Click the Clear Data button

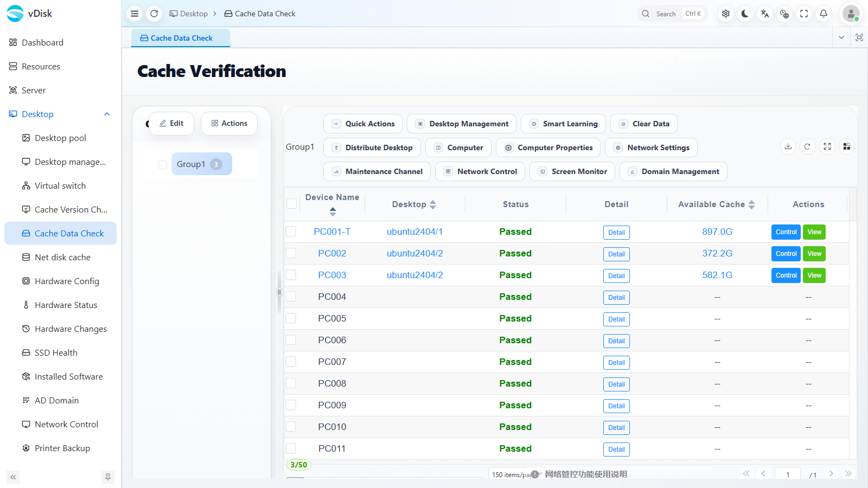pos(644,124)
